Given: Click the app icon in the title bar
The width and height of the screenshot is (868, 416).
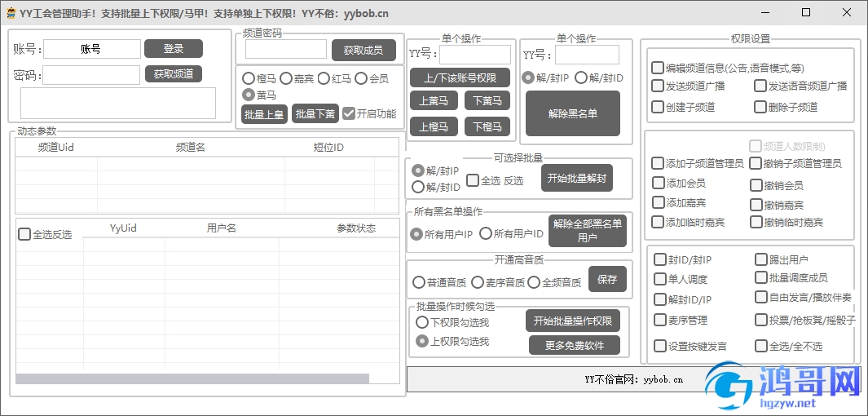Looking at the screenshot, I should (x=11, y=13).
